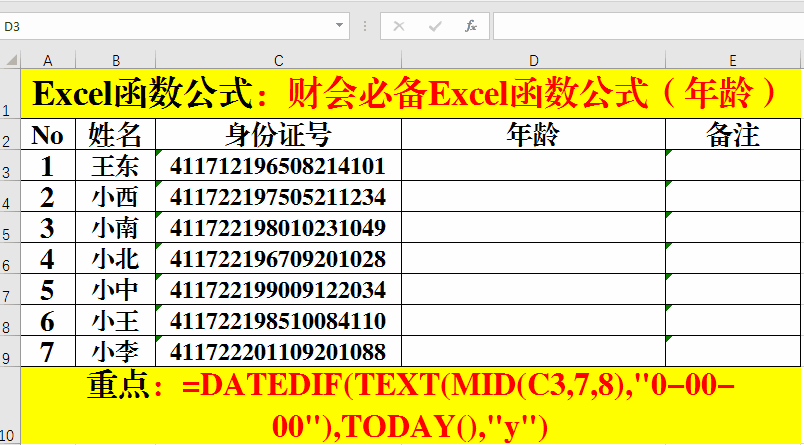
Task: Open the Insert Function fx dialog
Action: (x=471, y=27)
